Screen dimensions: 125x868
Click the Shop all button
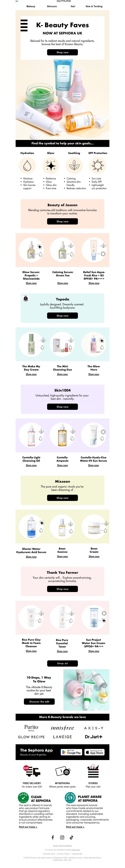(62, 663)
